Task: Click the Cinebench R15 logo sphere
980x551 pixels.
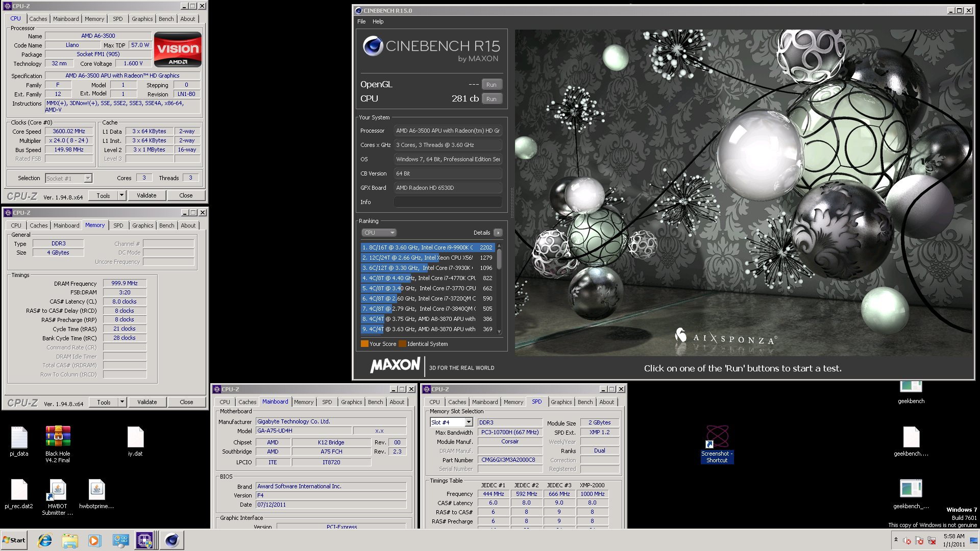Action: (x=373, y=46)
